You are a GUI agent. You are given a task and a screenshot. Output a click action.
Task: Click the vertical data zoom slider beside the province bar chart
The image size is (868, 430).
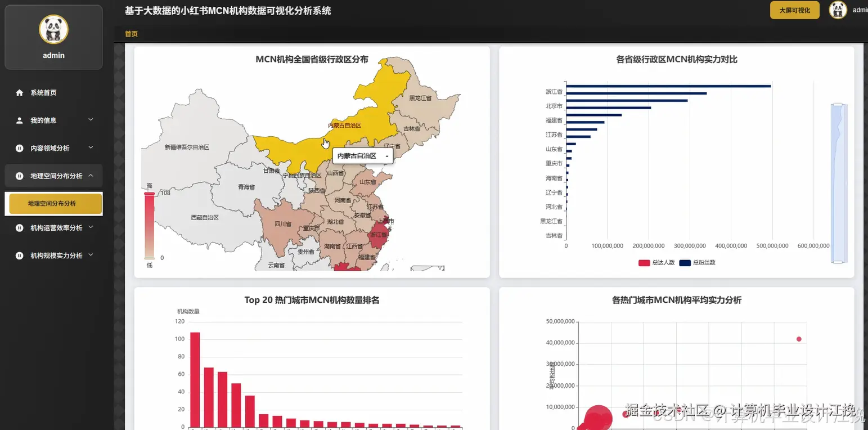(x=839, y=183)
